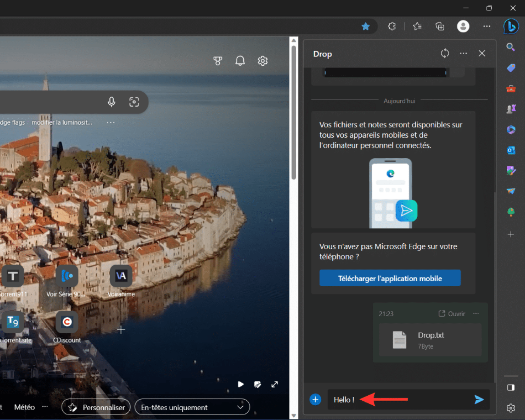The width and height of the screenshot is (525, 420).
Task: Add a new app to the sidebar
Action: tap(511, 234)
